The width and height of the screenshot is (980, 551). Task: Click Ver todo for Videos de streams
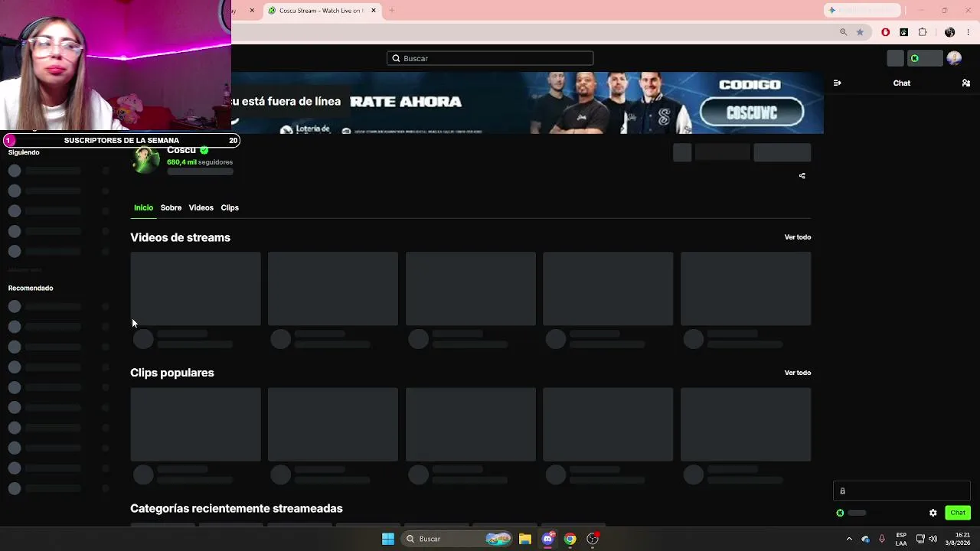[797, 237]
